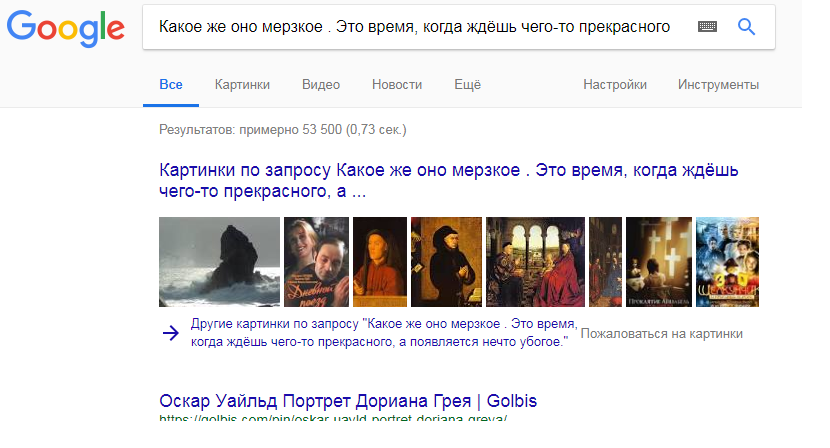Viewport: 830px width, 448px height.
Task: Open the Дневной поезд movie poster thumbnail
Action: 317,262
